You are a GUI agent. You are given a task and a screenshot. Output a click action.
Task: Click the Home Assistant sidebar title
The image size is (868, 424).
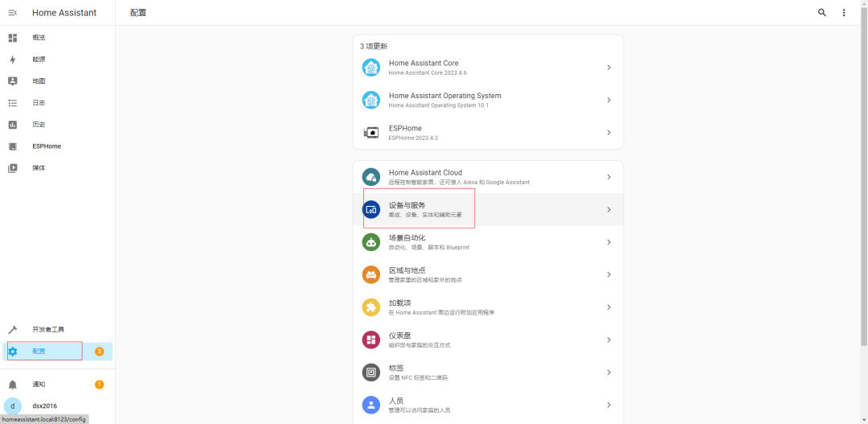[64, 13]
